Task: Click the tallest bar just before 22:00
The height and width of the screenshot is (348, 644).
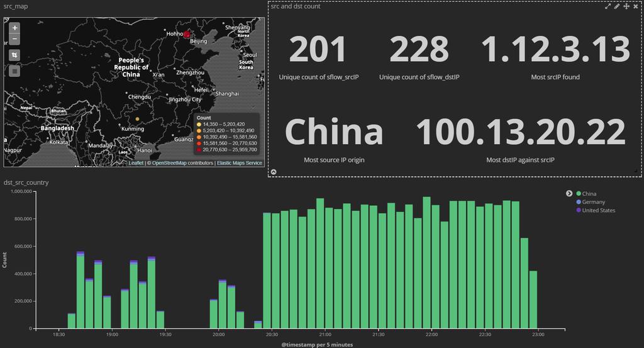Action: 426,262
